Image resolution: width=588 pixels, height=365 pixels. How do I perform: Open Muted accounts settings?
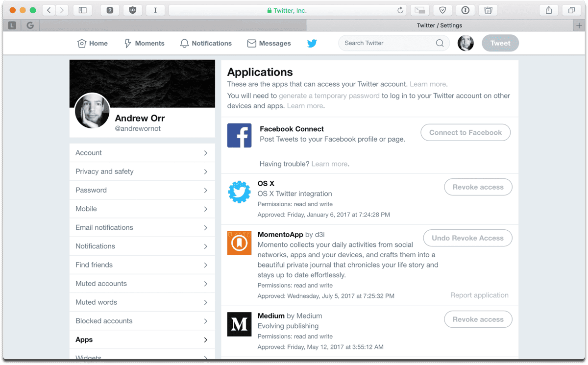point(142,284)
